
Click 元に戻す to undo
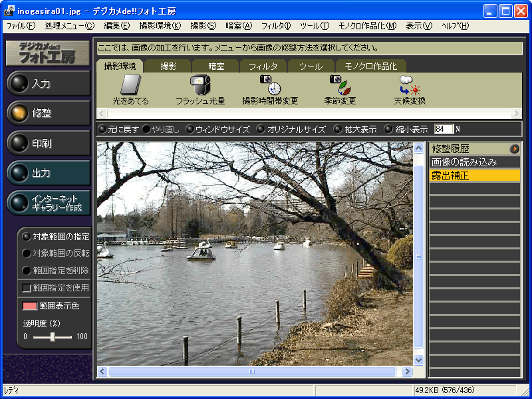(x=118, y=129)
